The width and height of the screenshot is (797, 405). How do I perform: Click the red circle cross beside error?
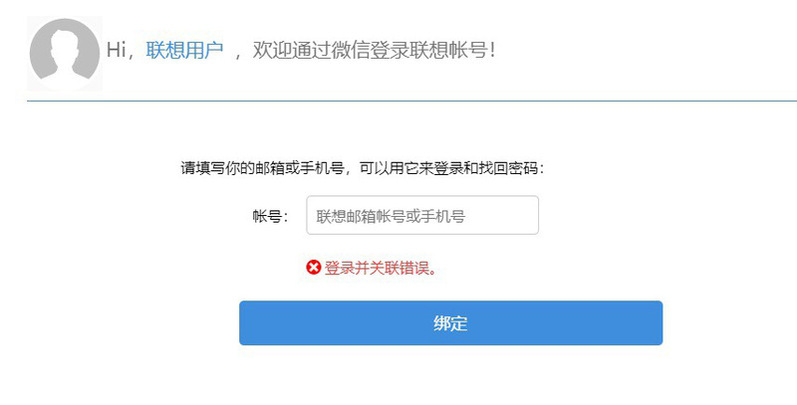point(314,267)
